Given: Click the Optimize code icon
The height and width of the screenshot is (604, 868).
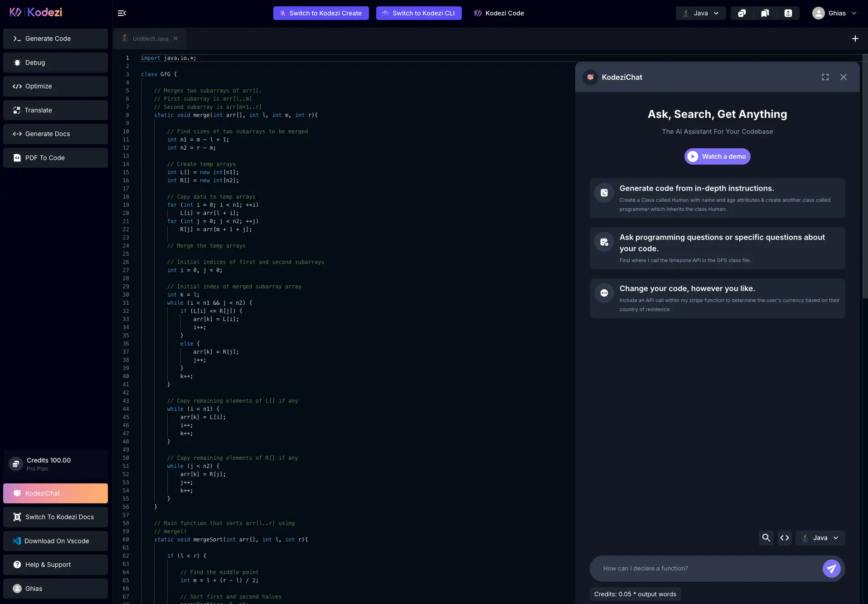Looking at the screenshot, I should coord(17,86).
